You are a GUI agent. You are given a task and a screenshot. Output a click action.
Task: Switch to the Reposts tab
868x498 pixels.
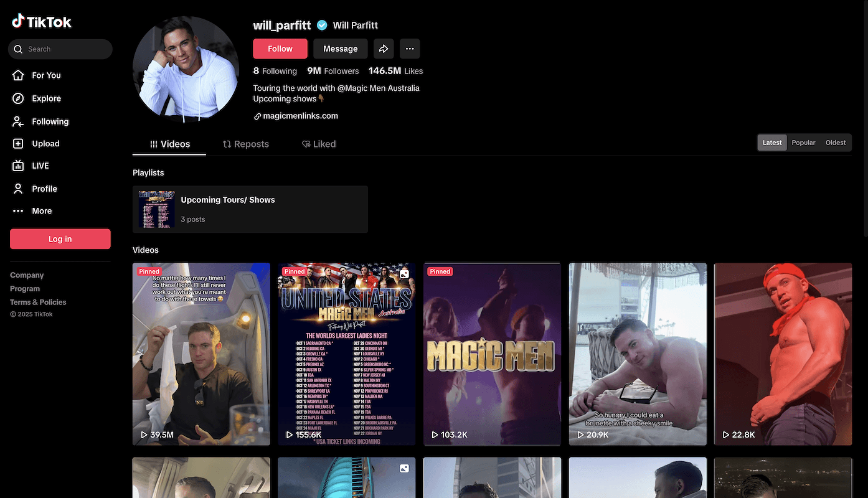[x=246, y=144]
